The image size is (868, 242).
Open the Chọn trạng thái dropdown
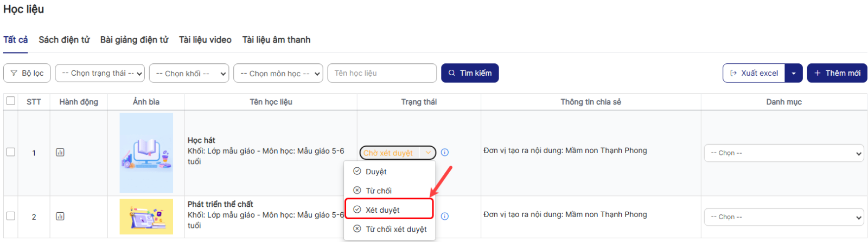coord(100,73)
